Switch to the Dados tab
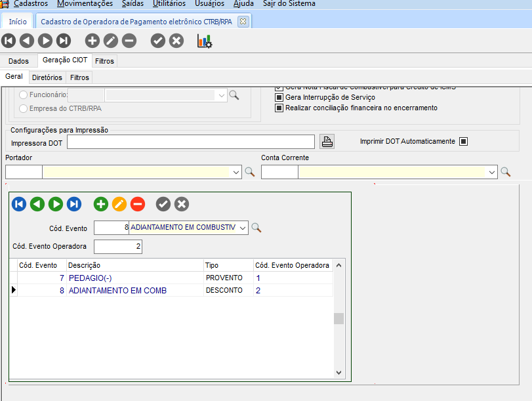 (x=18, y=61)
